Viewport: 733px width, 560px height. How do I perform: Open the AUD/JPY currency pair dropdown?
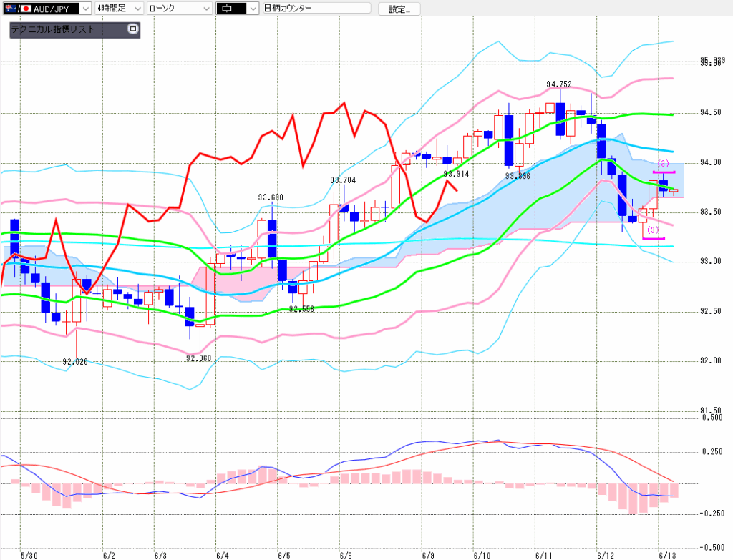(47, 9)
